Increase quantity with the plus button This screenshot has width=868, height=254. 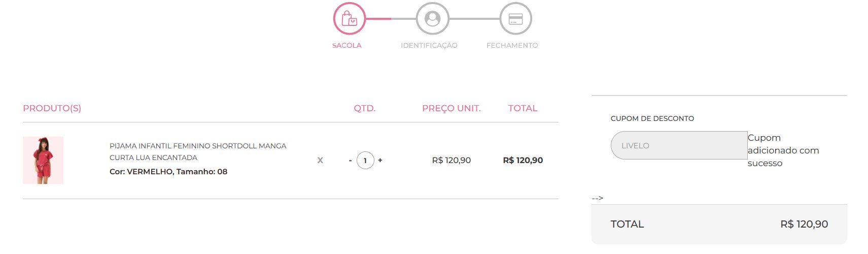click(380, 160)
